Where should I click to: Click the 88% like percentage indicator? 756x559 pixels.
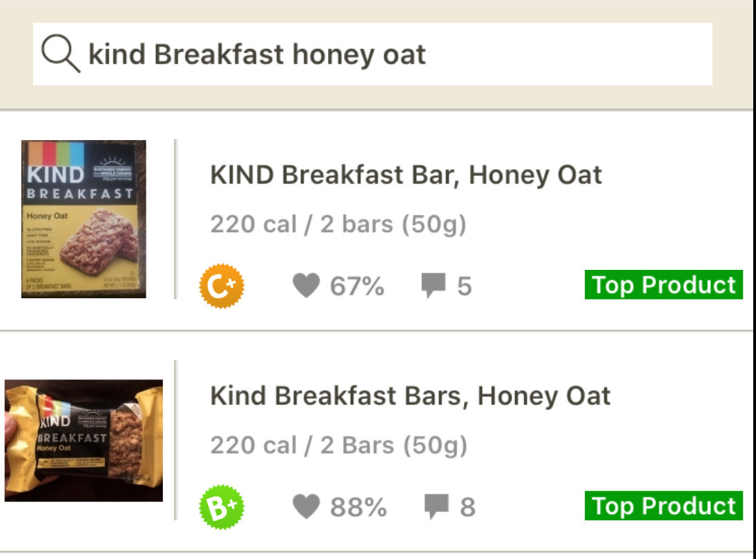click(x=358, y=504)
